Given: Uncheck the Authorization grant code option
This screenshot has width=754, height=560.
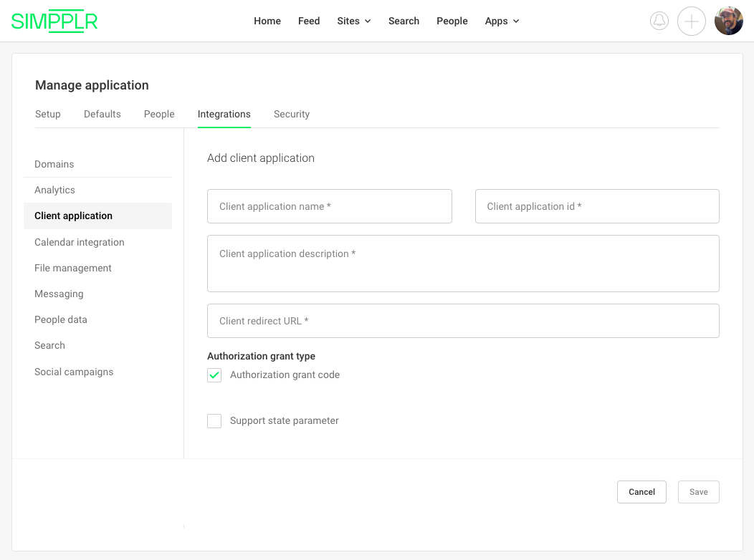Looking at the screenshot, I should tap(214, 375).
